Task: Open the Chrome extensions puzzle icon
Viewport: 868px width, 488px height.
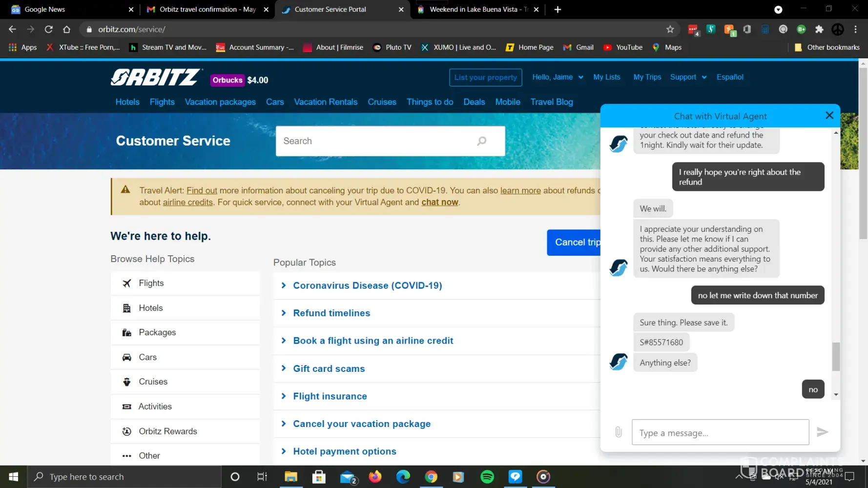Action: (x=819, y=29)
